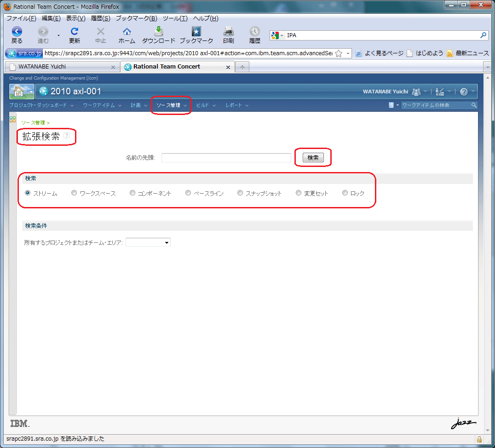
Task: Open ダウンロード downloads icon
Action: 158,31
